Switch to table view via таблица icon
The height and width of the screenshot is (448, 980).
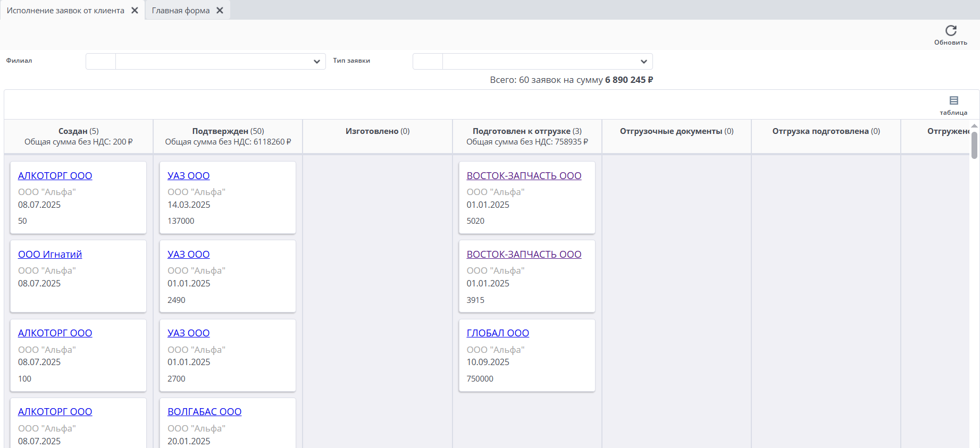(x=953, y=101)
